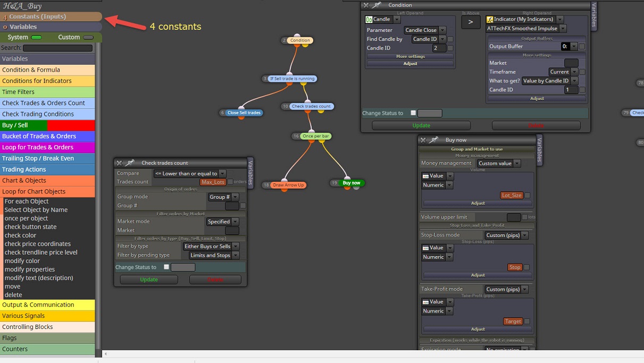
Task: Tick the checkbox beside Timeframe Current
Action: pos(582,72)
